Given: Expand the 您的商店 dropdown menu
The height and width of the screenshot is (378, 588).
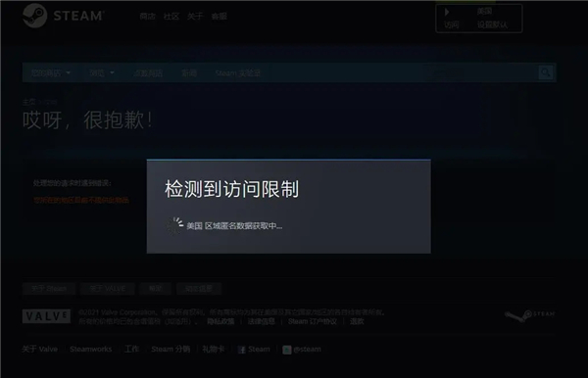Looking at the screenshot, I should [50, 73].
